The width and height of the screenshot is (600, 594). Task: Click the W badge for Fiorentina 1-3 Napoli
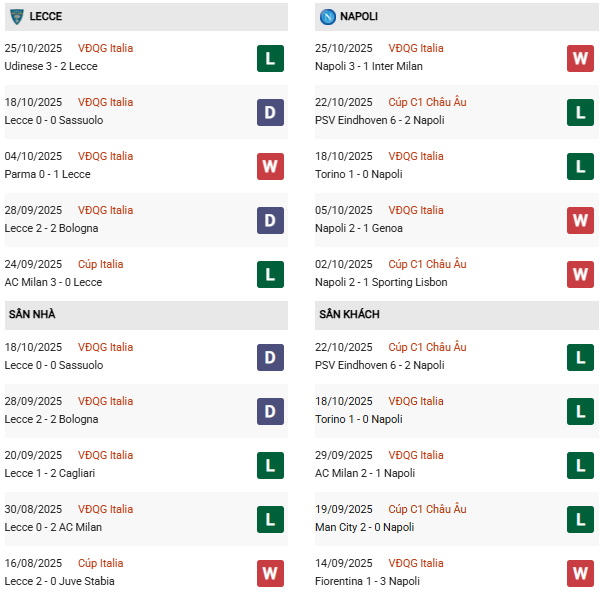click(580, 573)
